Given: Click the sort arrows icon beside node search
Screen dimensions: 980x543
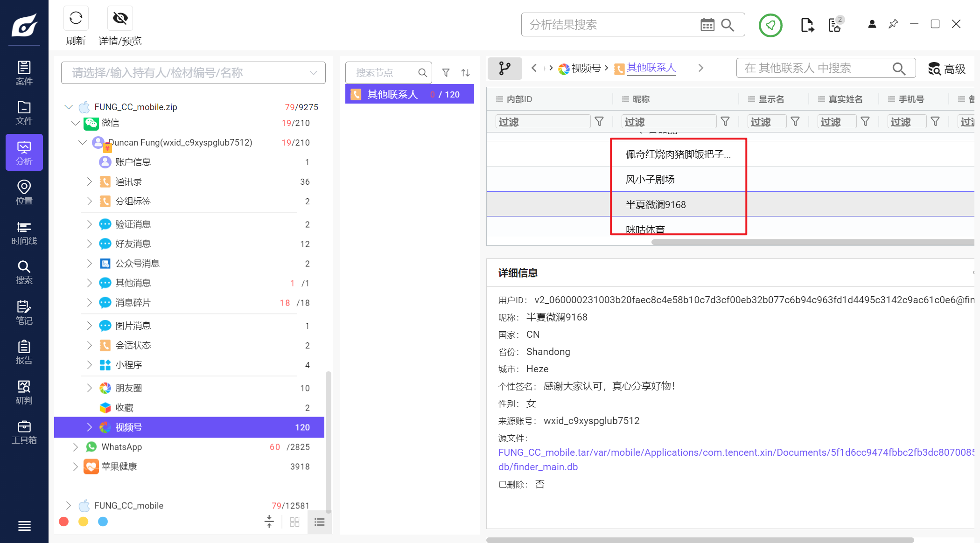Looking at the screenshot, I should coord(465,73).
